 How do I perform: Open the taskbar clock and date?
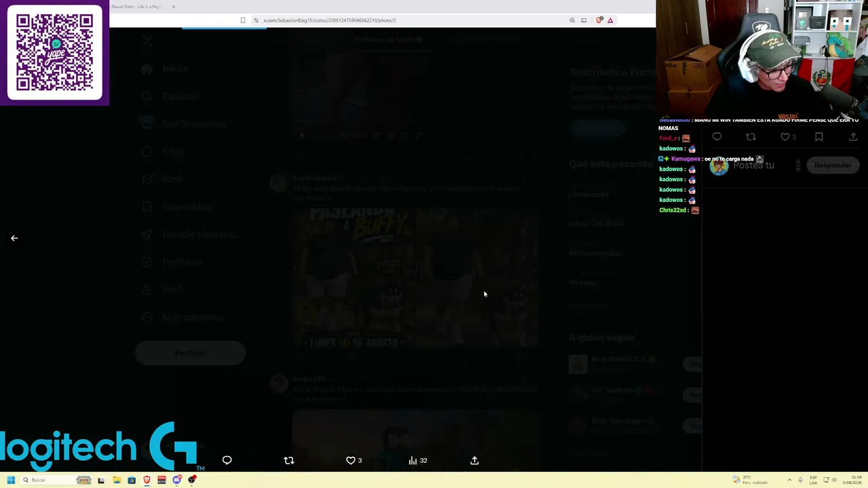tap(852, 480)
